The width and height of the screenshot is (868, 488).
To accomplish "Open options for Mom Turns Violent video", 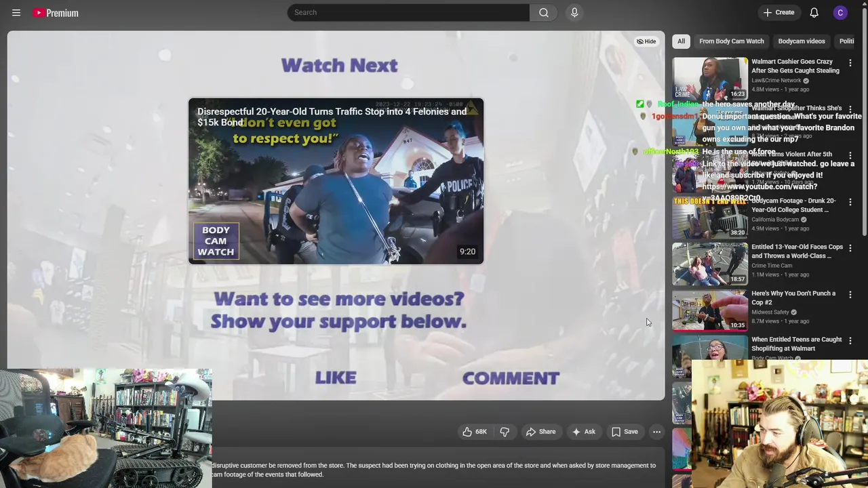I will (x=850, y=155).
